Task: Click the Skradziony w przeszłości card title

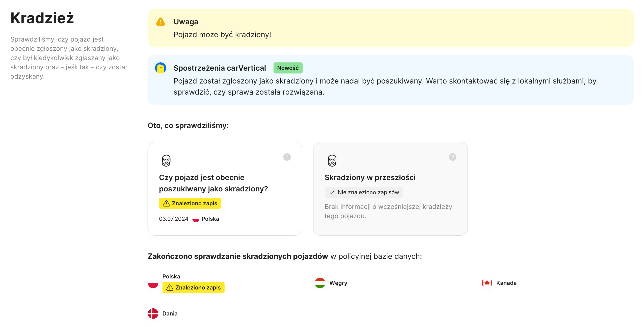Action: 370,177
